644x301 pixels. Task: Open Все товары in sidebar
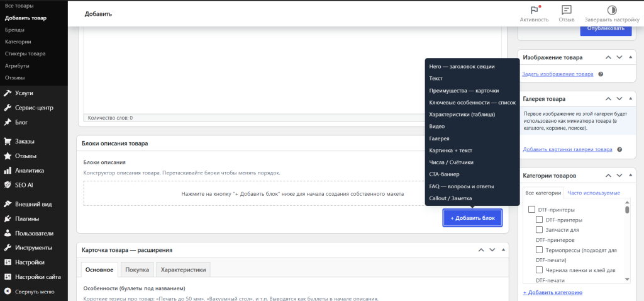(x=19, y=6)
